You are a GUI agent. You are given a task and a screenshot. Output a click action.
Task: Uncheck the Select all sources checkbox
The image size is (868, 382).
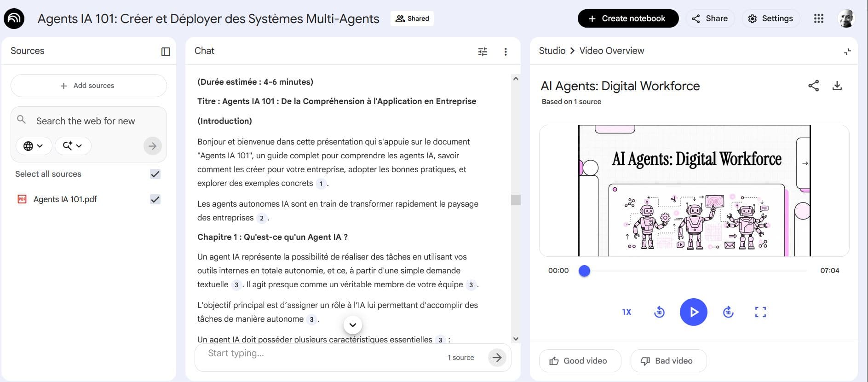(155, 174)
